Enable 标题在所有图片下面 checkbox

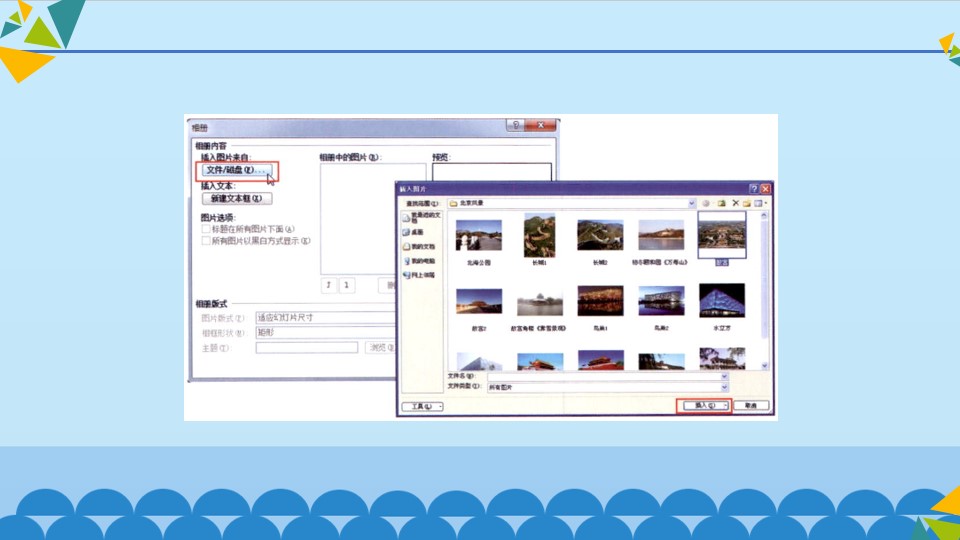[x=206, y=229]
